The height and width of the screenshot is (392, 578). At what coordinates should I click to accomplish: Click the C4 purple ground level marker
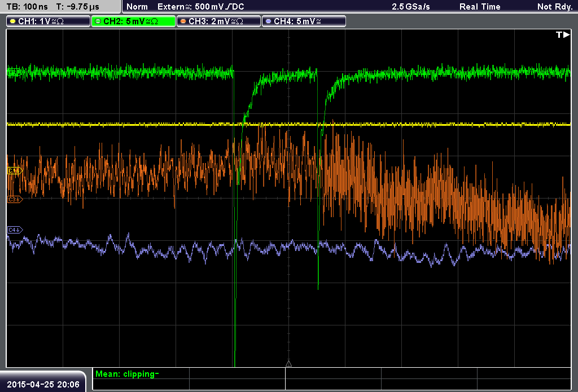(15, 230)
